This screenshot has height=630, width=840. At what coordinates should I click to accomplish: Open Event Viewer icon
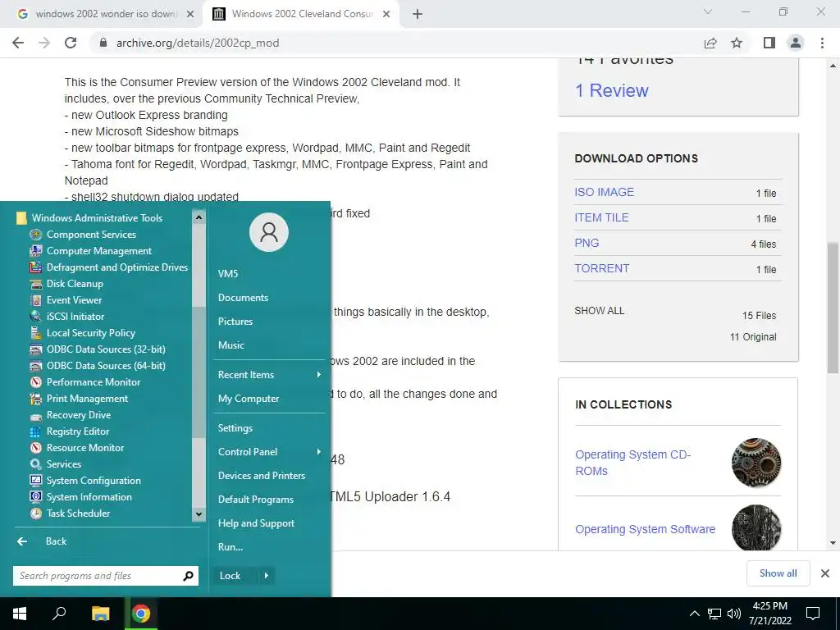coord(36,300)
